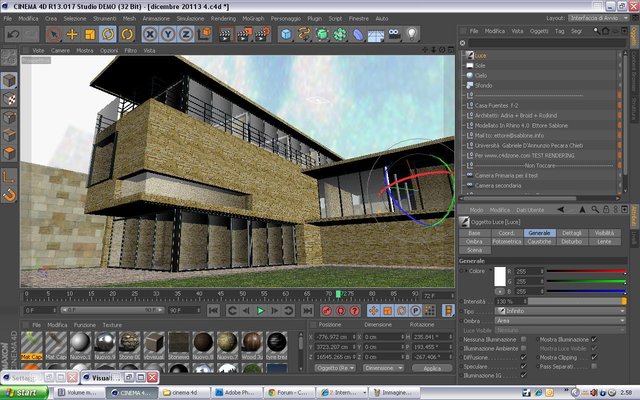Toggle Illuminazione Ambiente checkbox
Screen dimensions: 640x400
[x=523, y=349]
